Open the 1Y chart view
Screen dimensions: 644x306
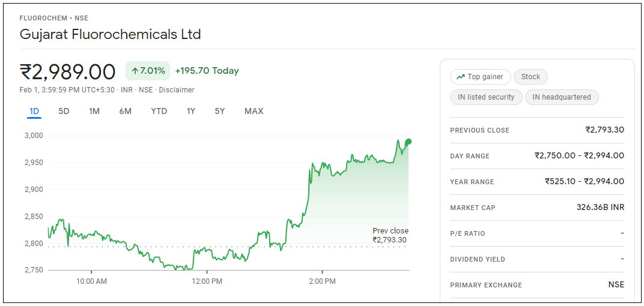tap(191, 111)
